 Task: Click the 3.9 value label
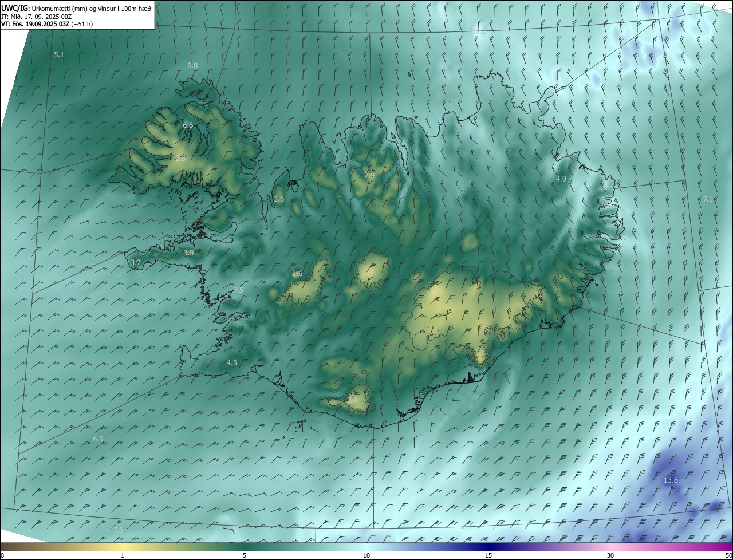(x=188, y=253)
